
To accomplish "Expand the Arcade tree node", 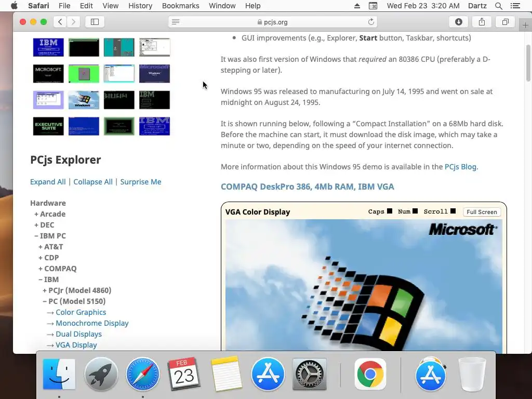I will pyautogui.click(x=50, y=214).
